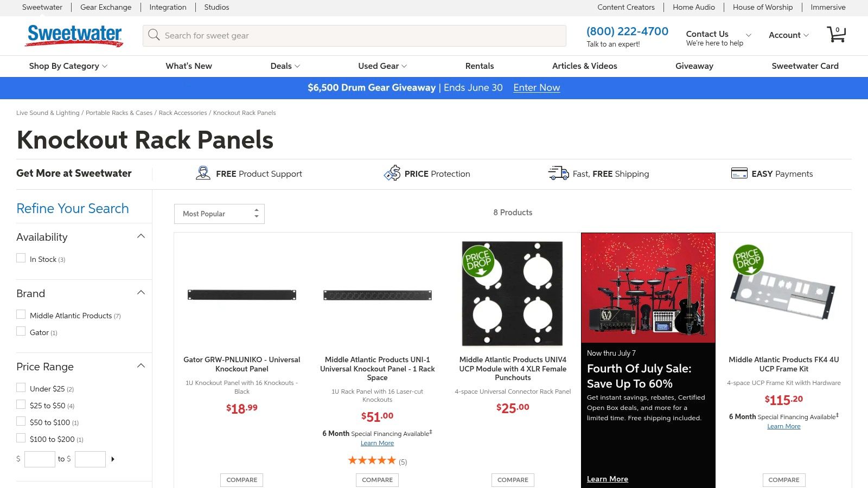This screenshot has height=488, width=868.
Task: Click the Enter Now giveaway link
Action: [537, 88]
